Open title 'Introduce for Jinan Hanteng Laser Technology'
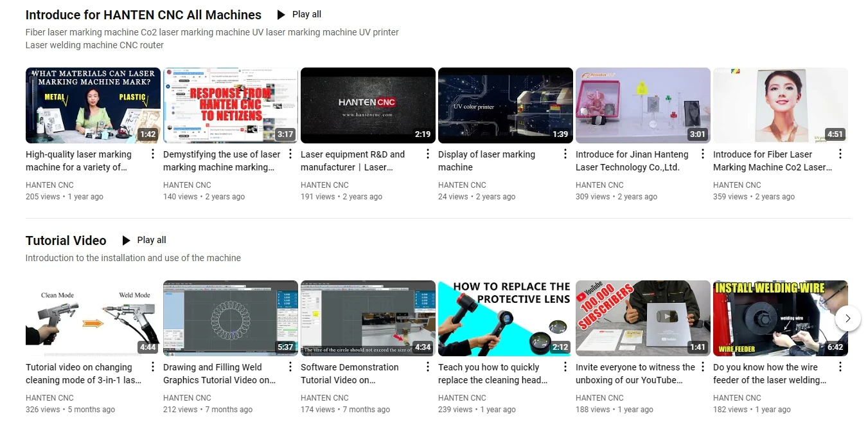This screenshot has width=868, height=427. pos(632,161)
